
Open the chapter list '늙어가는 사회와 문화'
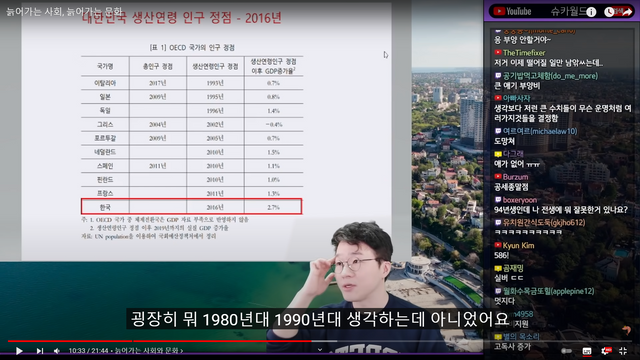coord(149,351)
